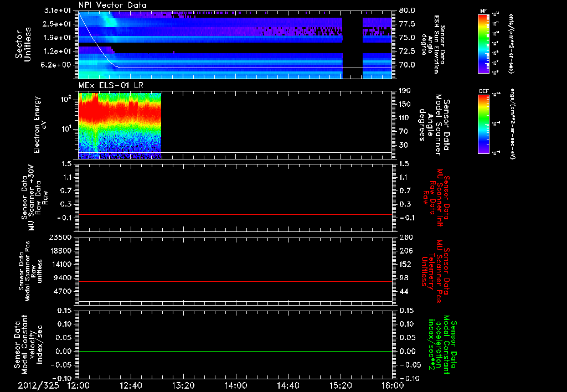This screenshot has width=567, height=392.
Task: Click the 150 scanner angle tick label
Action: tap(405, 104)
